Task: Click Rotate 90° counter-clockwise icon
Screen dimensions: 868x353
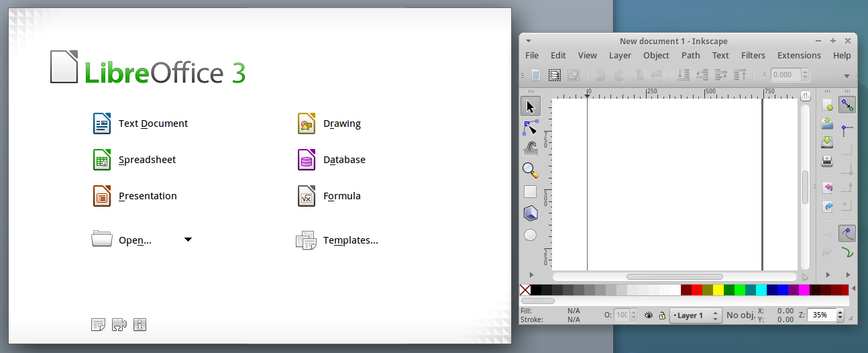Action: tap(601, 75)
